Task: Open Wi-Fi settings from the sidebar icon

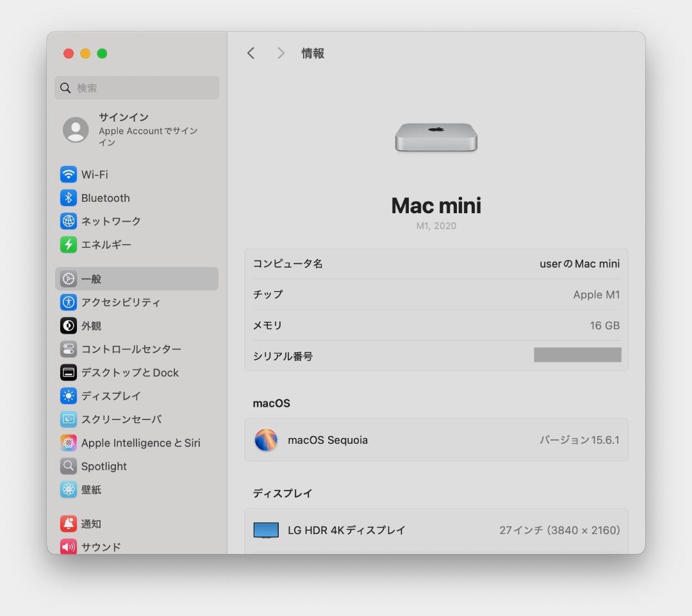Action: pyautogui.click(x=69, y=174)
